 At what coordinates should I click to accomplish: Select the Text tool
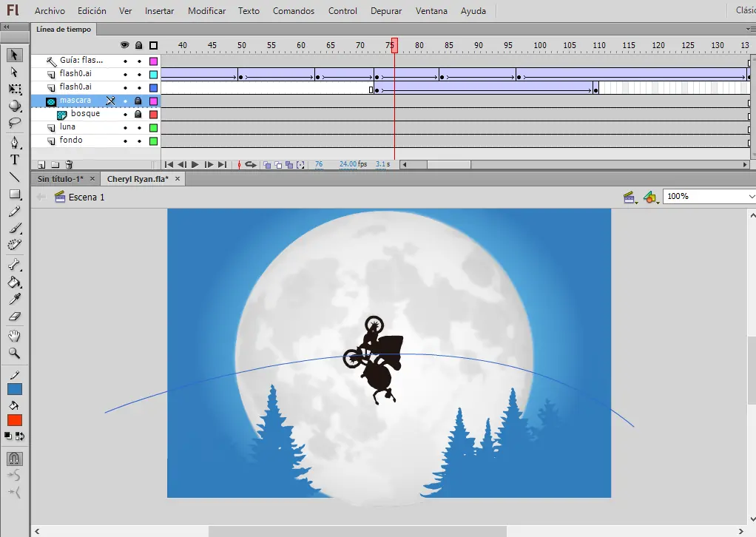pyautogui.click(x=15, y=160)
